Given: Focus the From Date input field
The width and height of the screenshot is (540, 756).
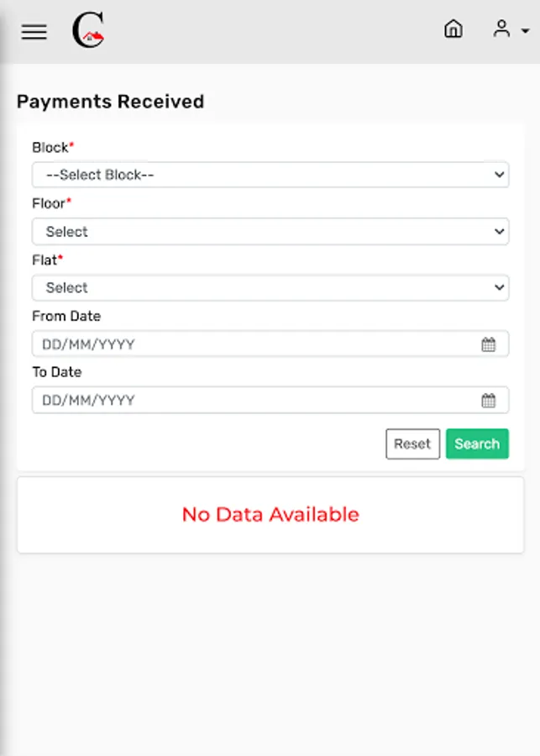Looking at the screenshot, I should click(x=252, y=344).
